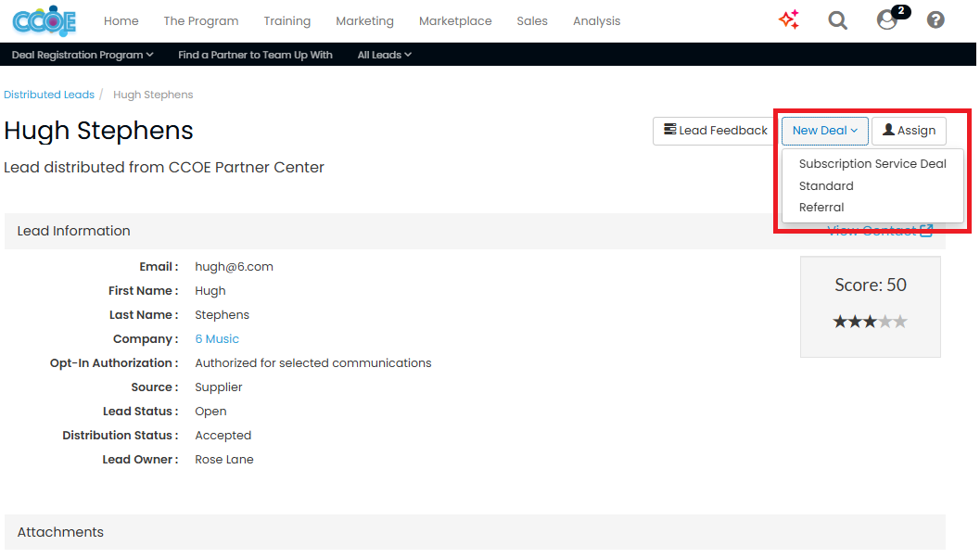Viewport: 980px width, 558px height.
Task: Open the Training menu item
Action: point(286,20)
